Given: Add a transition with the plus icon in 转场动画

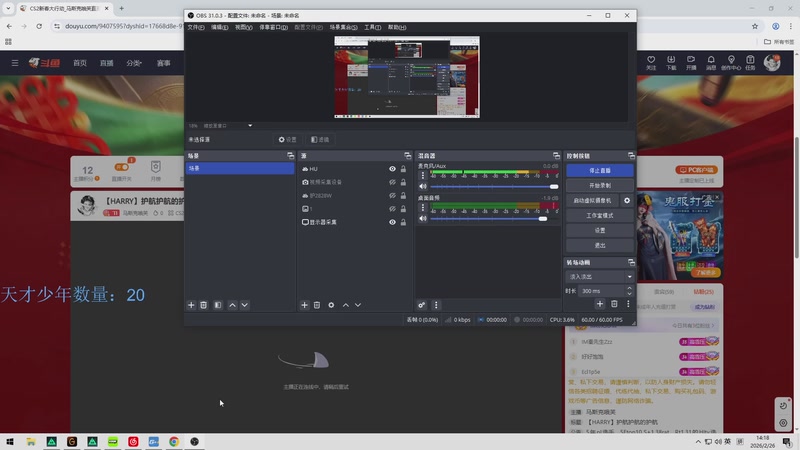Looking at the screenshot, I should (600, 304).
